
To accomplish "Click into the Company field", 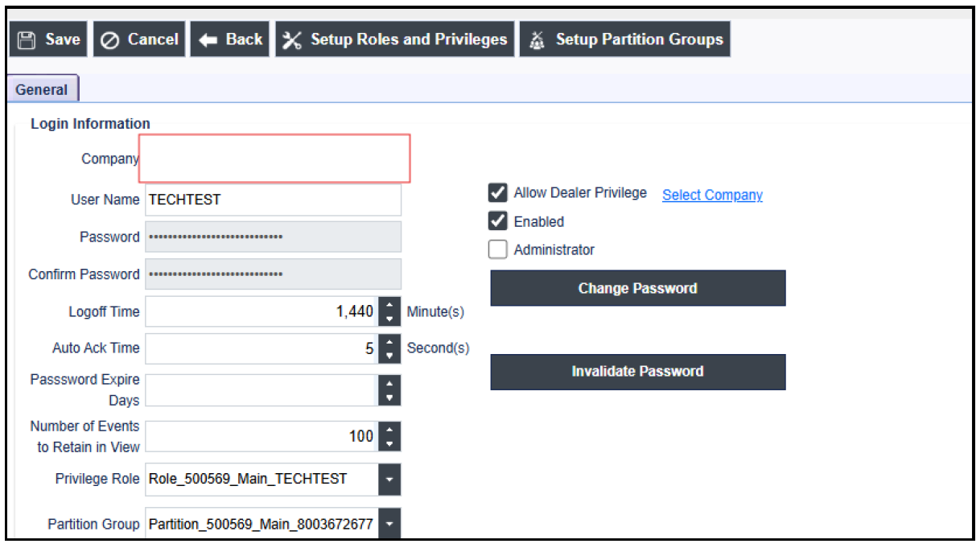I will pyautogui.click(x=274, y=159).
